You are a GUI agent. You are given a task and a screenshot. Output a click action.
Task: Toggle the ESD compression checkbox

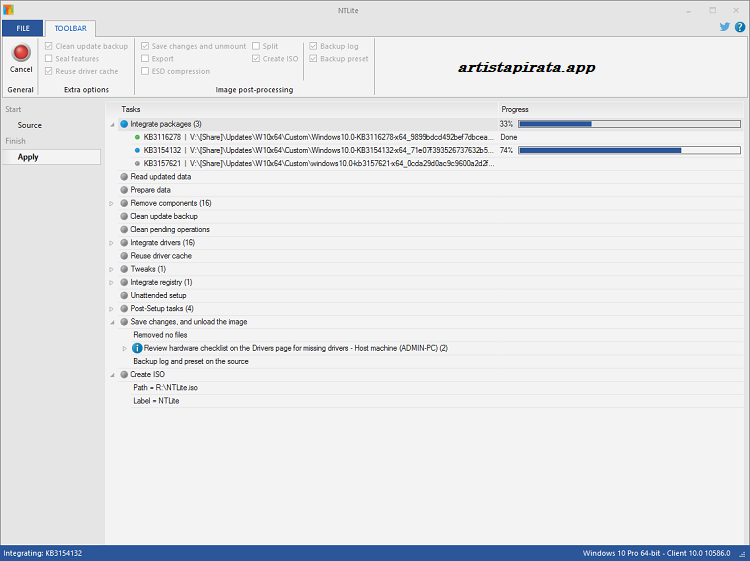click(x=145, y=71)
